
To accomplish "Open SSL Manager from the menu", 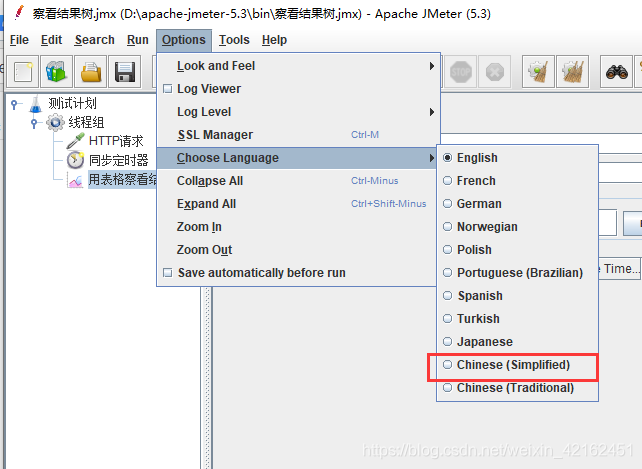I will (x=298, y=135).
